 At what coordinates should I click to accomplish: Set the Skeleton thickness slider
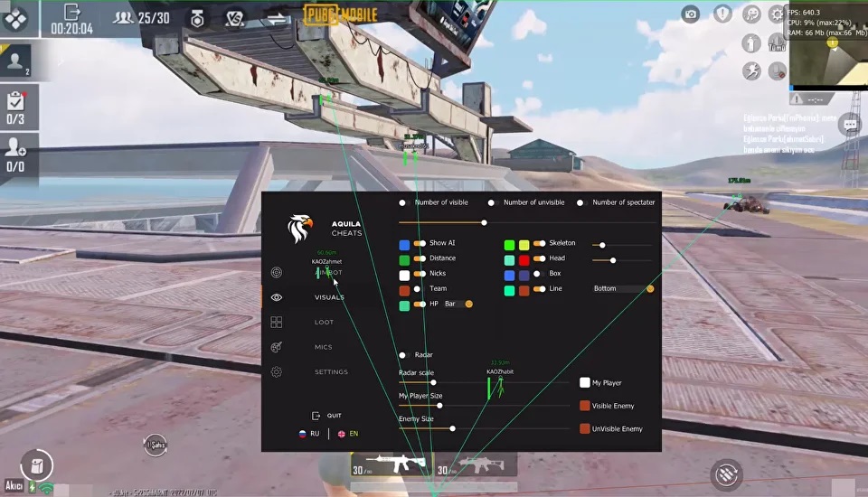tap(624, 245)
